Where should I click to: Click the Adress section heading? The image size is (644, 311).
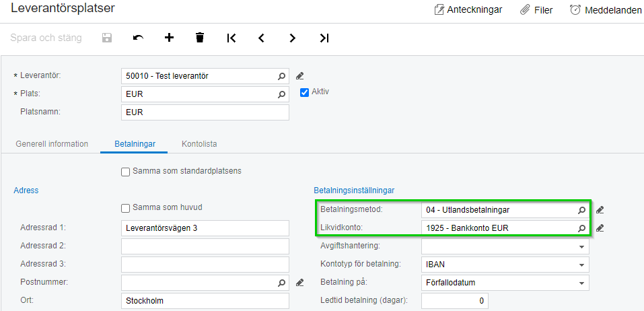click(26, 191)
